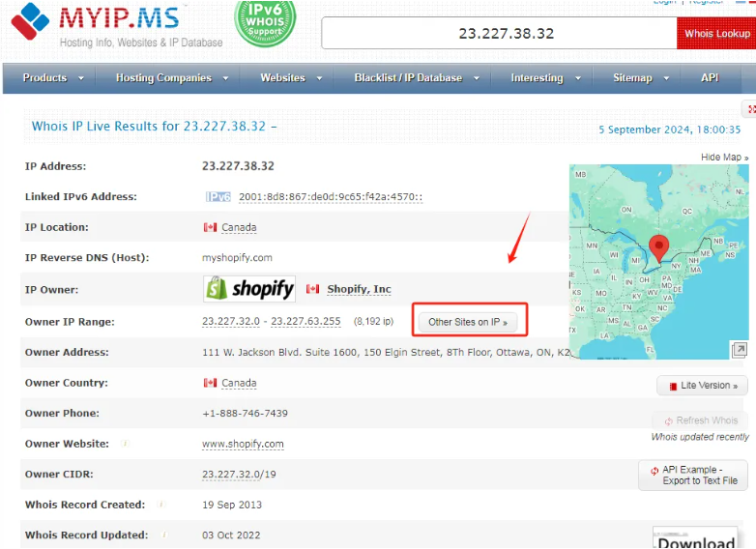Expand the Sitemap menu
Screen dimensions: 756x549
(641, 77)
